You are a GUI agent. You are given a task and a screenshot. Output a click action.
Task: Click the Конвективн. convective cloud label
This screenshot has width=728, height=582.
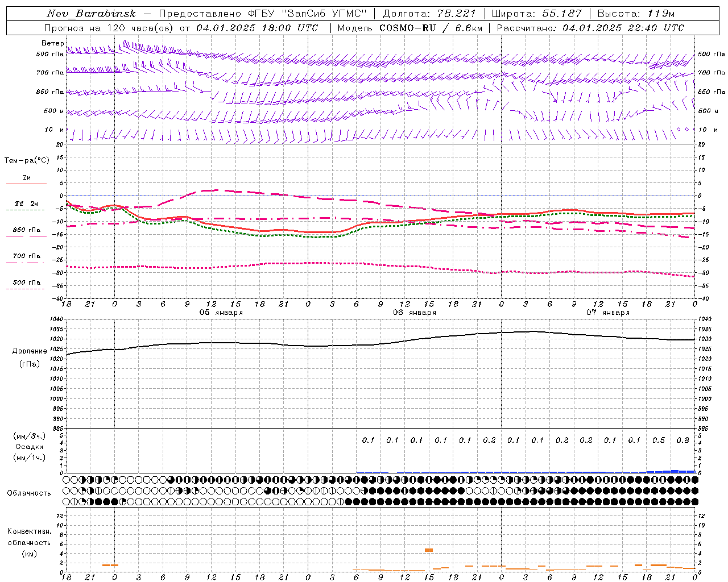29,531
